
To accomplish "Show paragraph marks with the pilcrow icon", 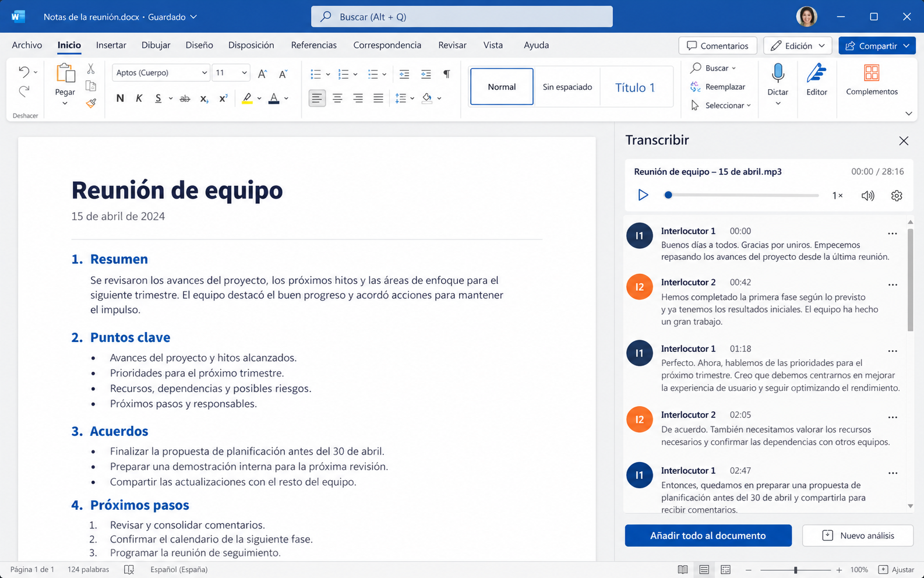I will tap(447, 74).
